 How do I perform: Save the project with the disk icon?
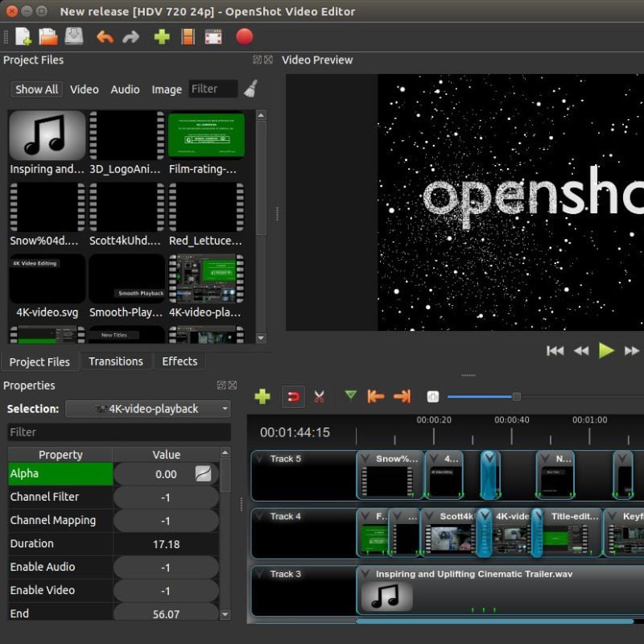(x=74, y=36)
